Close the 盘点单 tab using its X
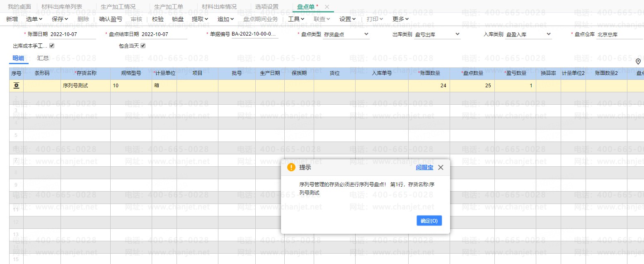 (x=327, y=7)
